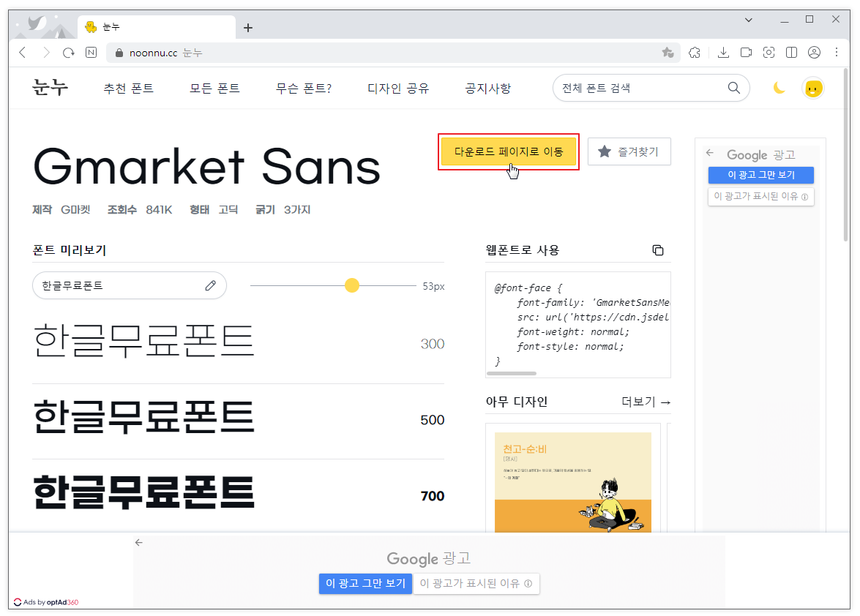Go back with the browser back arrow
The image size is (860, 616).
coord(23,53)
